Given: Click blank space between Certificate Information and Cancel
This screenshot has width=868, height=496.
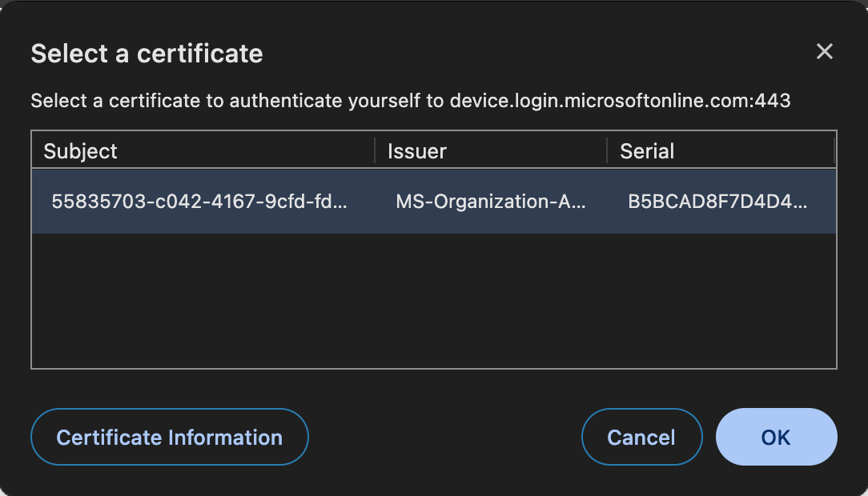Looking at the screenshot, I should [444, 437].
